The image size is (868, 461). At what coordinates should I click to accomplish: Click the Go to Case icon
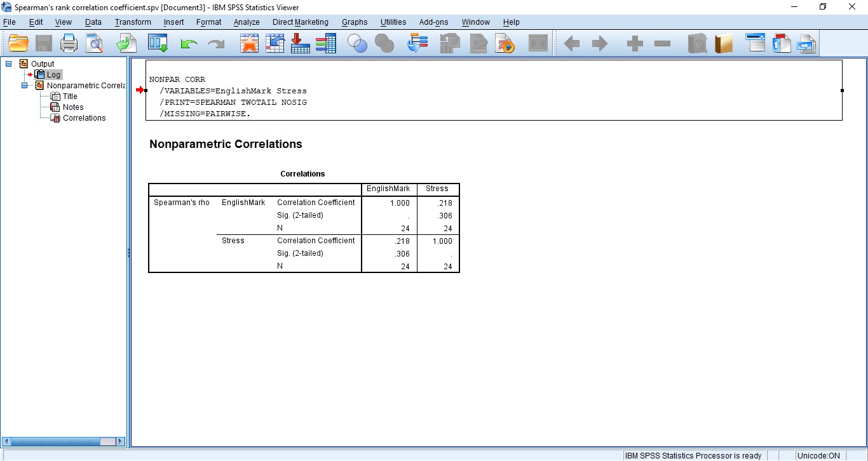coord(275,43)
